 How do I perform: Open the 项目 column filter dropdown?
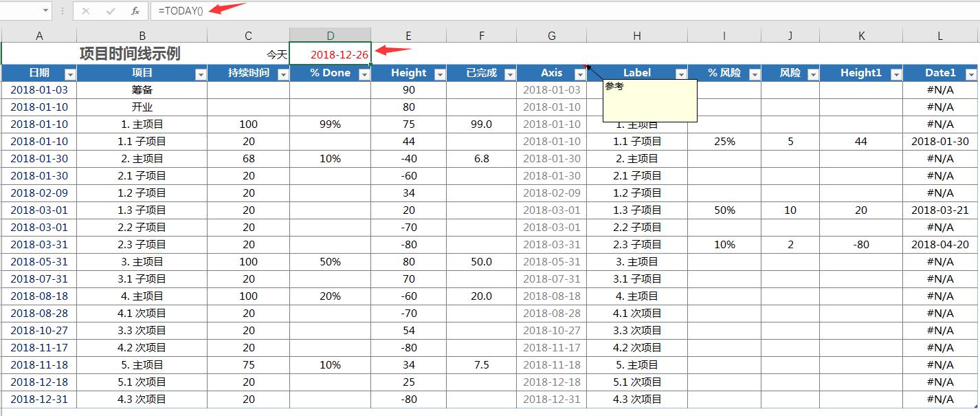coord(201,73)
